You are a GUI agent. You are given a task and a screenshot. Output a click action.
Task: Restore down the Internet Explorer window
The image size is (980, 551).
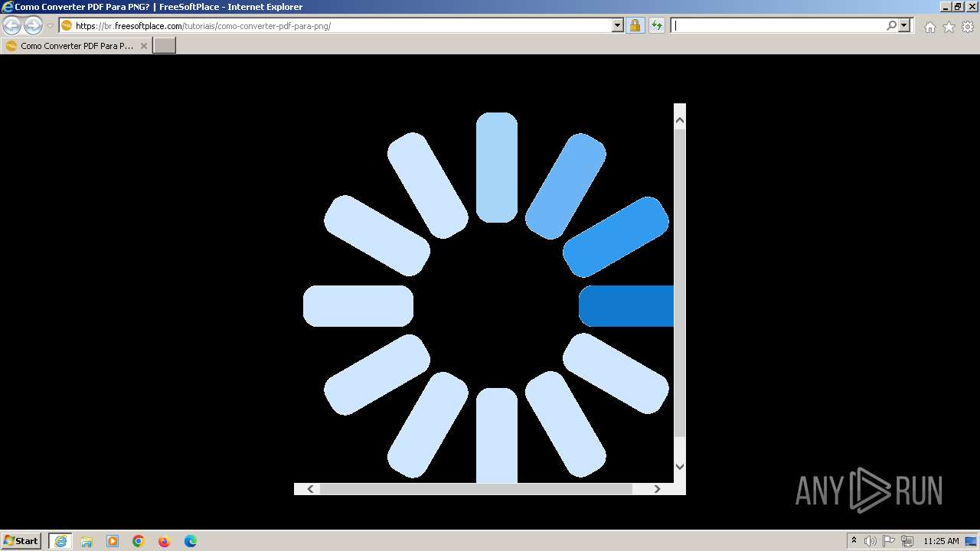pyautogui.click(x=958, y=7)
